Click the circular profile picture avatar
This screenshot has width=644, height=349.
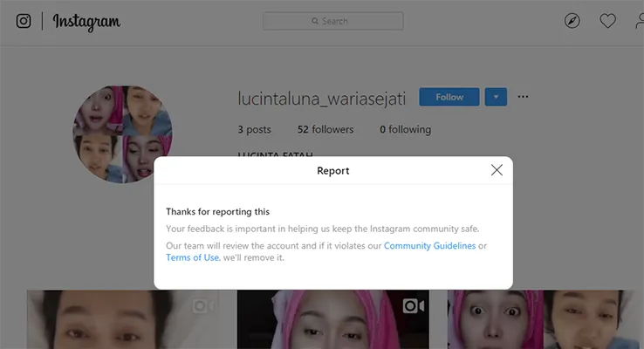click(122, 133)
